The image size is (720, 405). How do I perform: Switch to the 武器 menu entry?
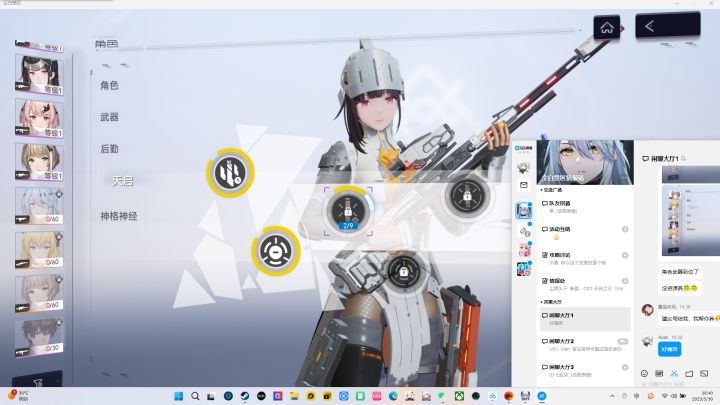pos(109,117)
